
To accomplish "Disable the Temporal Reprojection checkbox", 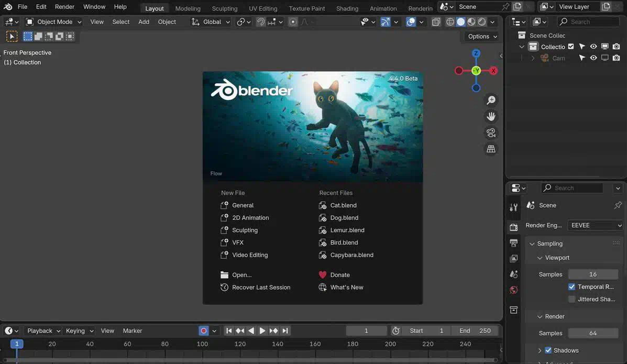I will tap(571, 287).
